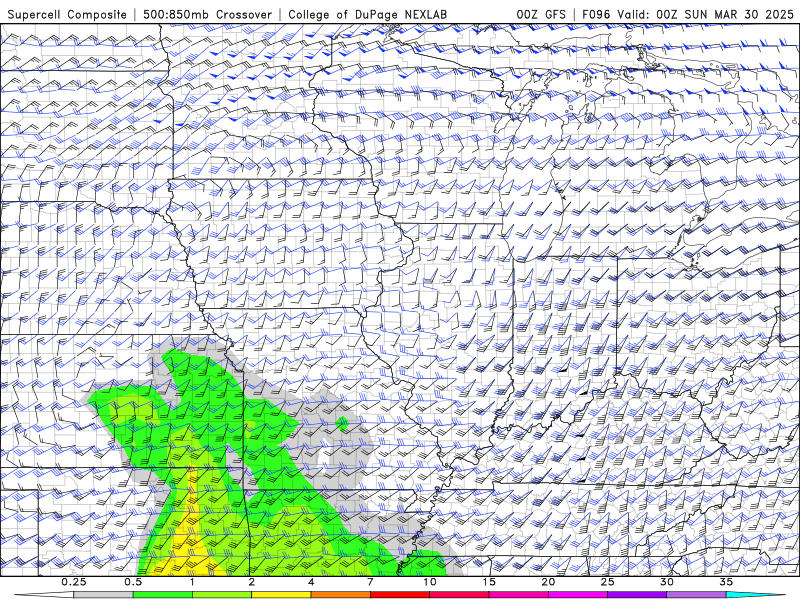Click the 500:850mb Crossover label

pos(207,14)
